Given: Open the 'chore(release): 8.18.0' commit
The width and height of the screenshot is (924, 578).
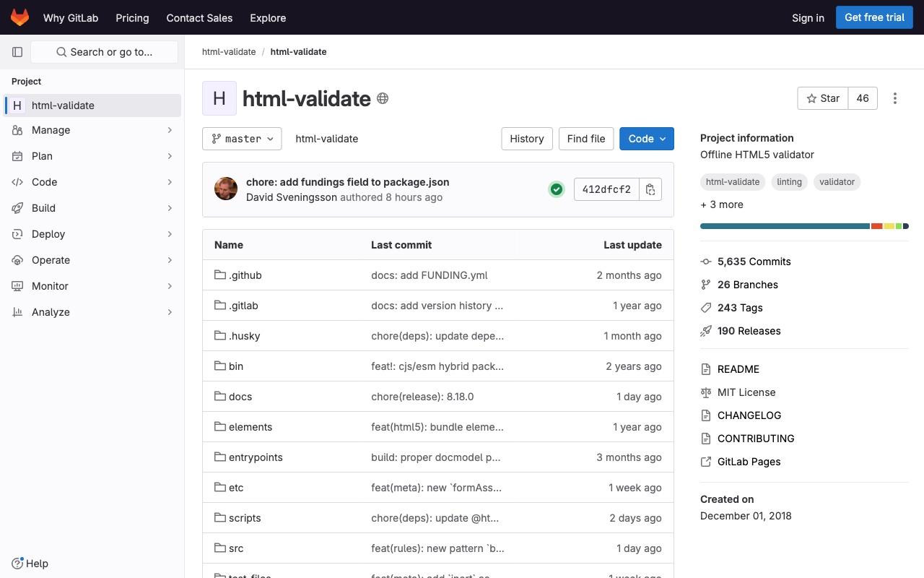Looking at the screenshot, I should click(422, 397).
